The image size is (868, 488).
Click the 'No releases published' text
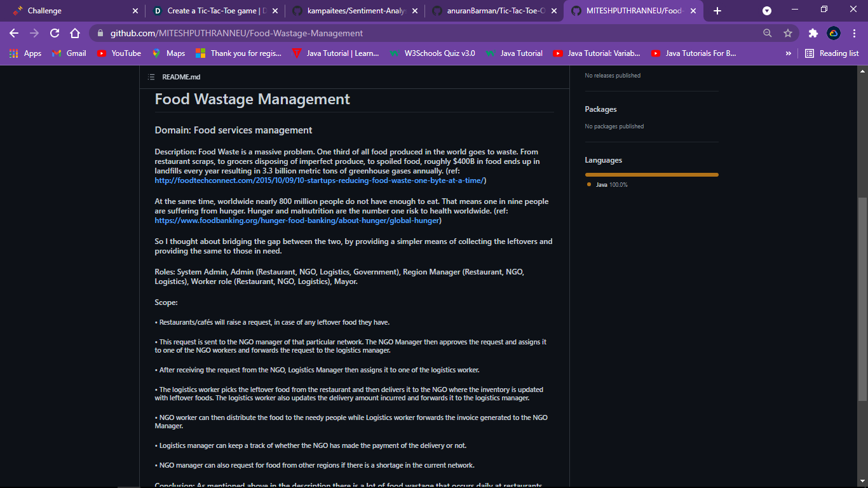point(613,76)
